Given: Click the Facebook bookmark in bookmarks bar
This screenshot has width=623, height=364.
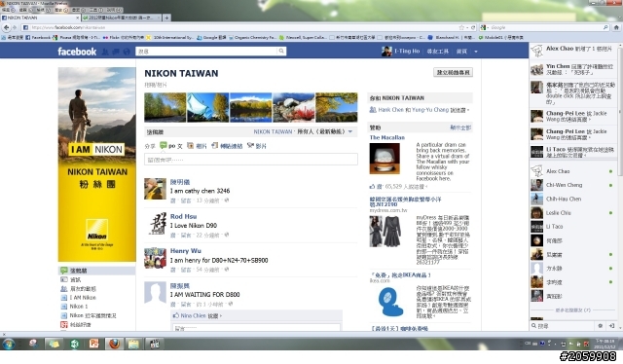Looking at the screenshot, I should click(x=38, y=37).
